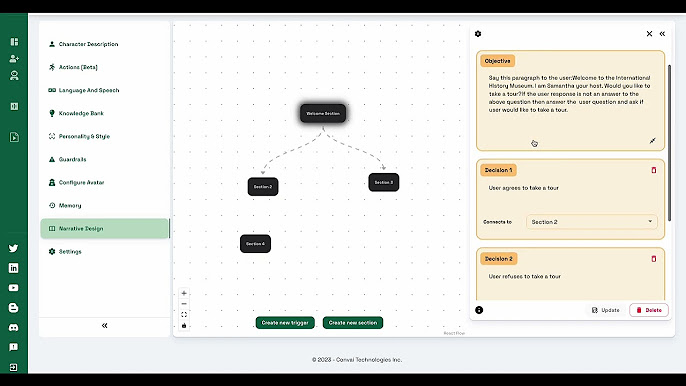Screen dimensions: 686x386
Task: Edit Decision 2 text 'User refuses to take a tour'
Action: [525, 277]
